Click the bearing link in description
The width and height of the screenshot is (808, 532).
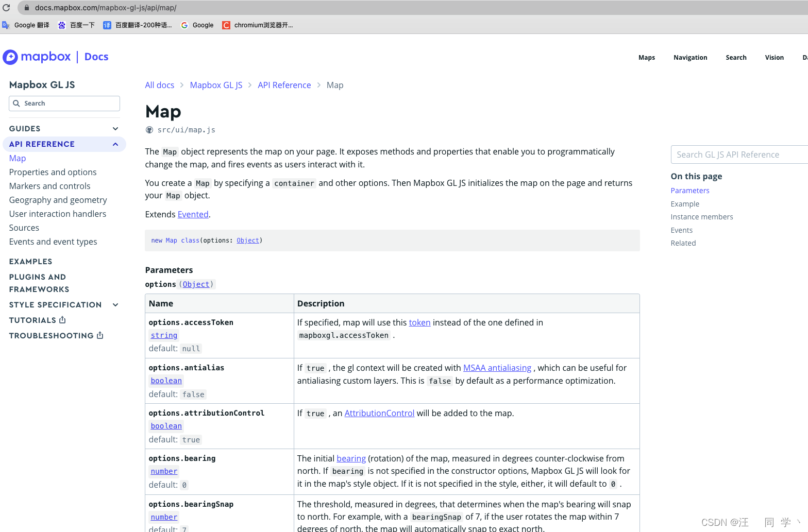tap(351, 458)
